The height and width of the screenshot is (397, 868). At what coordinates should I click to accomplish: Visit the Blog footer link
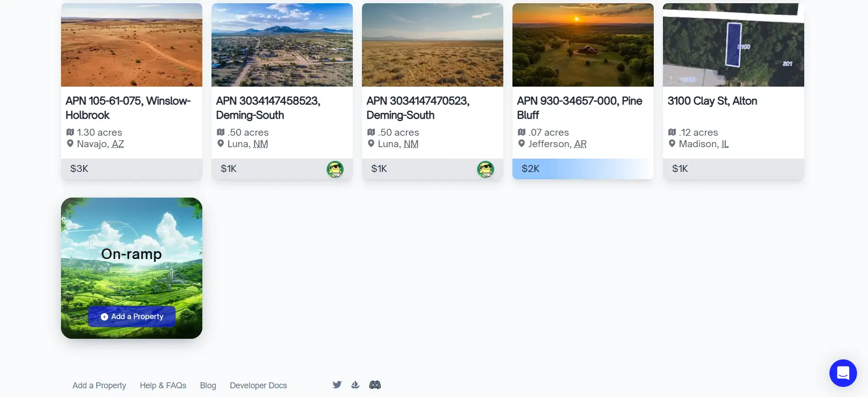tap(208, 386)
